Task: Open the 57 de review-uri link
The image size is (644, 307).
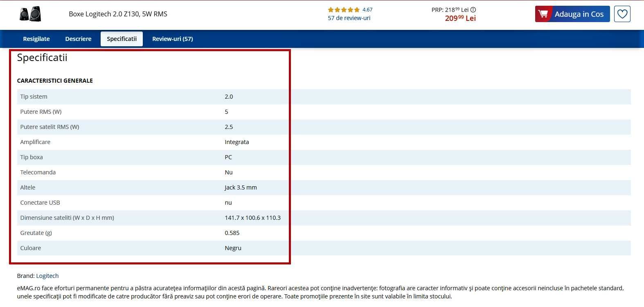Action: click(349, 18)
